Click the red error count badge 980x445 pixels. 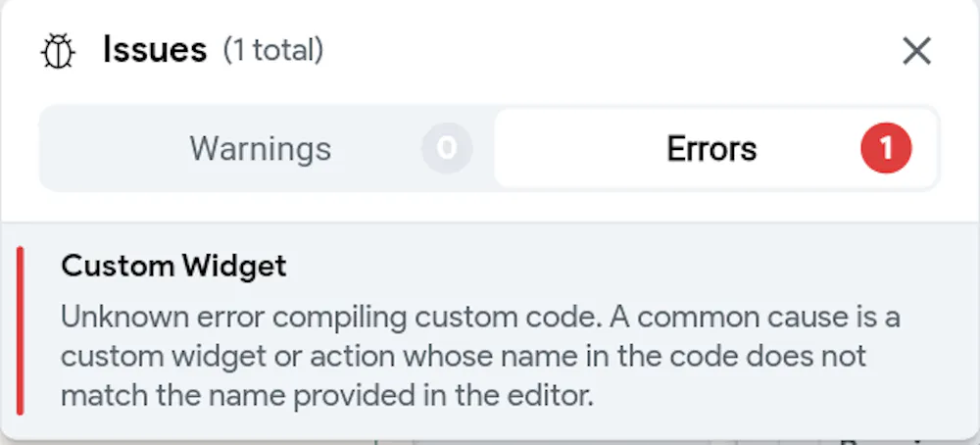point(886,149)
